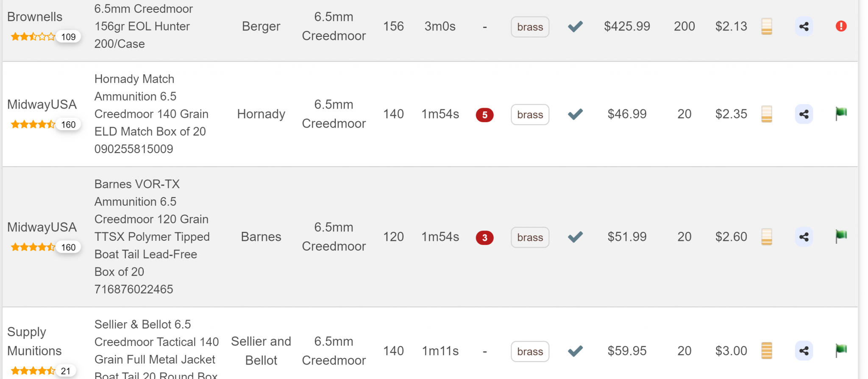The height and width of the screenshot is (379, 868).
Task: Click checkmark in Sellier & Bellot row
Action: pyautogui.click(x=575, y=351)
